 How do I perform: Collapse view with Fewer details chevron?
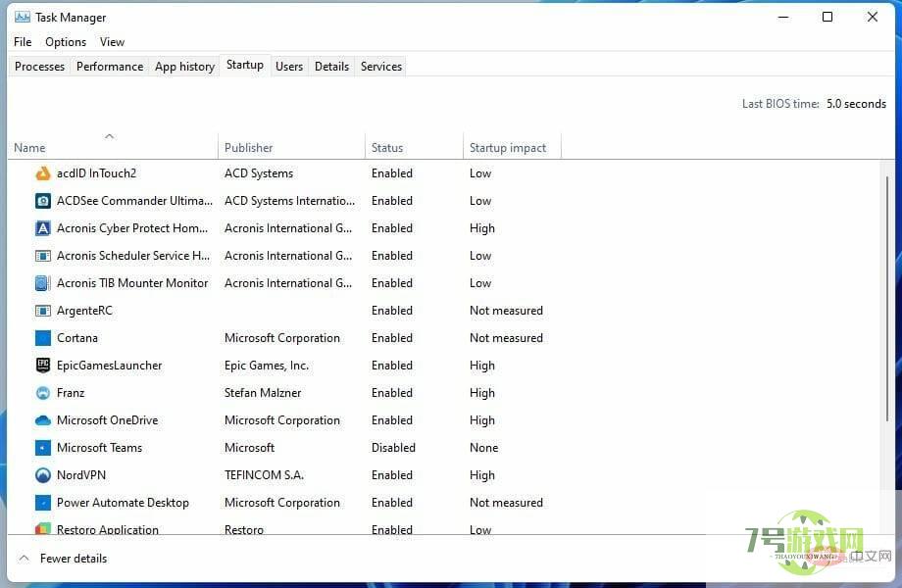[x=24, y=559]
